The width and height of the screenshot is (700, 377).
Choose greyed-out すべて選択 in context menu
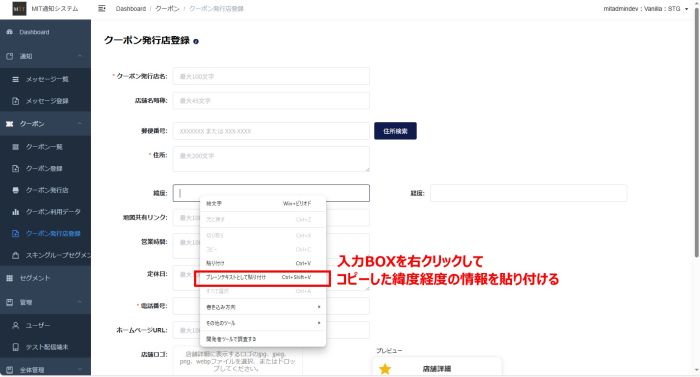[x=262, y=291]
